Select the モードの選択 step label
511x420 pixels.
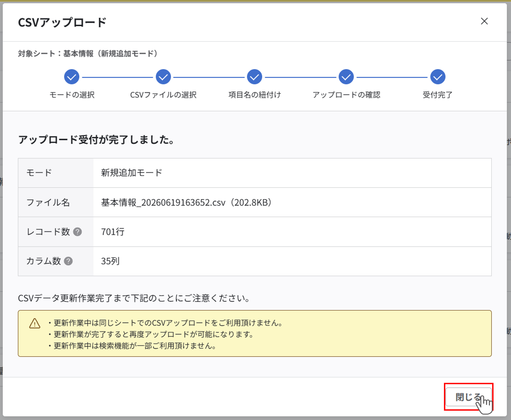click(72, 95)
